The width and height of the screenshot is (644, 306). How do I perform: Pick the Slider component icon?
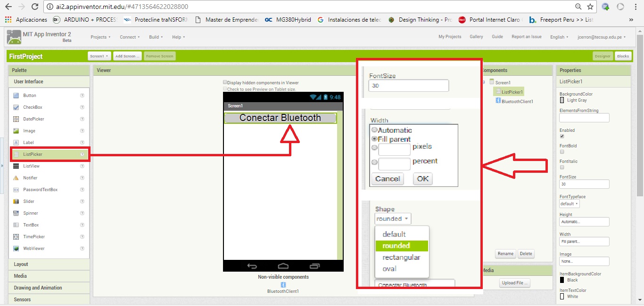[16, 201]
